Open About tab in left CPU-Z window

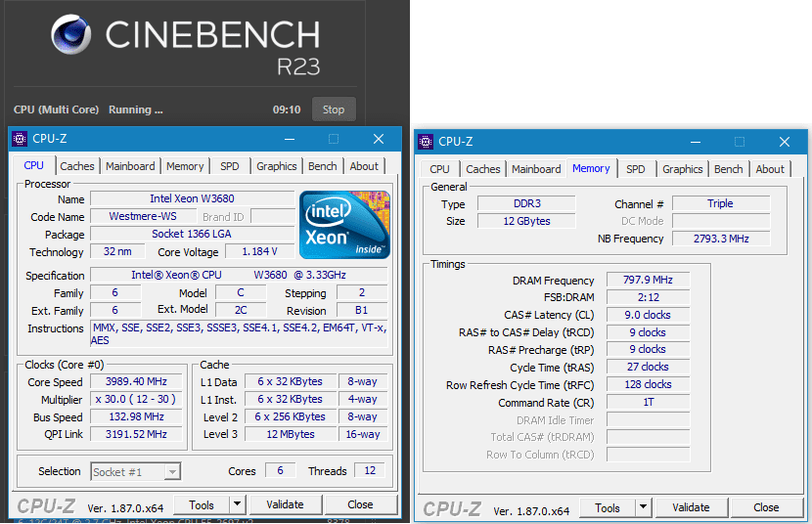(x=364, y=166)
